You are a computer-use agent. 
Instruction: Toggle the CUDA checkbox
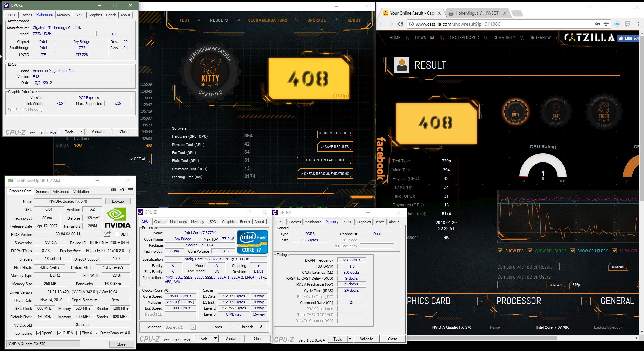(x=59, y=333)
